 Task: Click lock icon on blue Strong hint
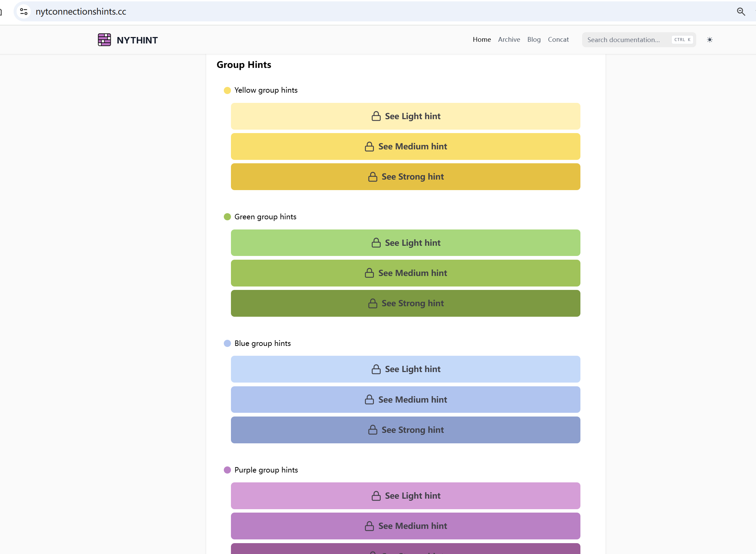(x=373, y=430)
